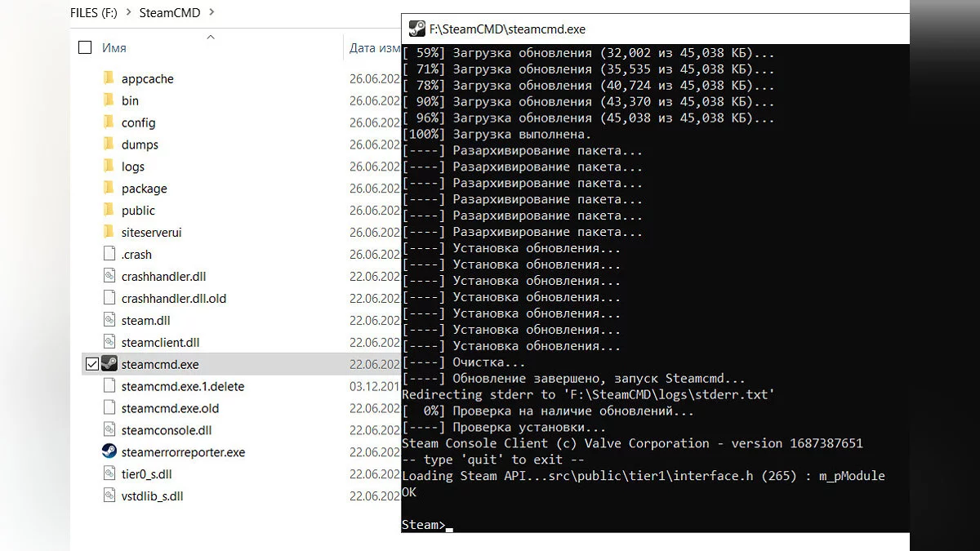Select the steamconsole.dll file name

coord(167,431)
